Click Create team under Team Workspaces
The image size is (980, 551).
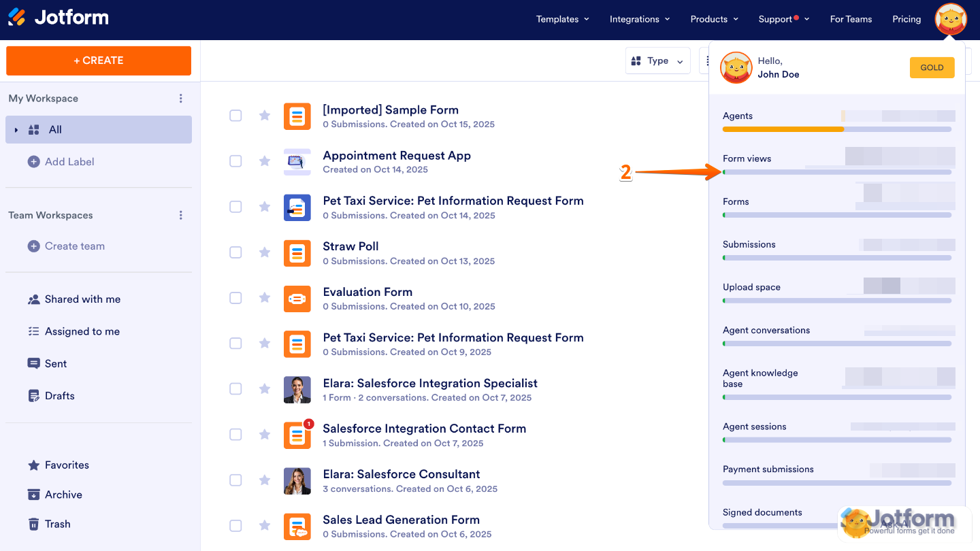[66, 246]
